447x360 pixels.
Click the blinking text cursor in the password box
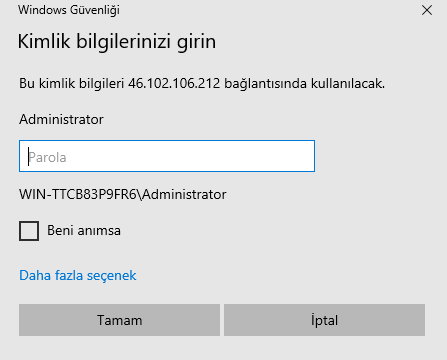(29, 156)
